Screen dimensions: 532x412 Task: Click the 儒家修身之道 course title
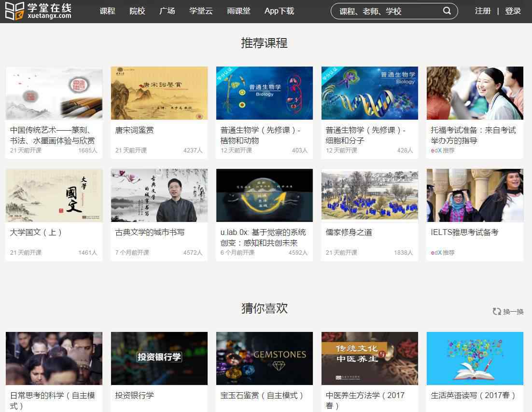349,233
